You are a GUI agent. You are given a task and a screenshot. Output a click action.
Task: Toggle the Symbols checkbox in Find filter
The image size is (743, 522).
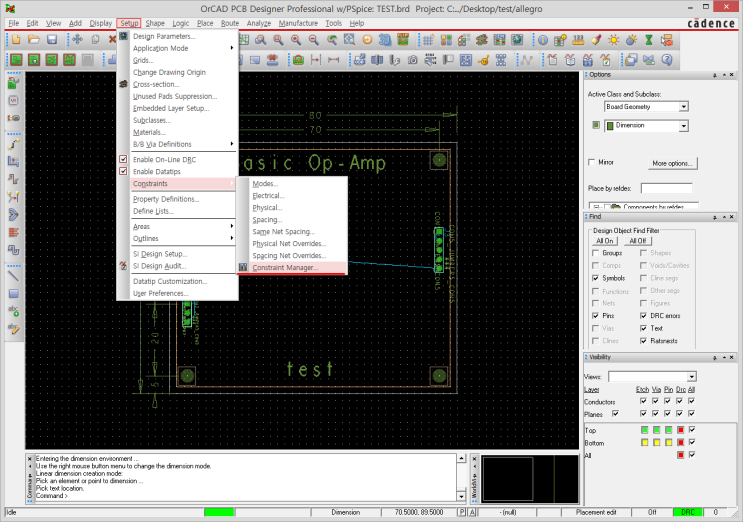tap(596, 278)
